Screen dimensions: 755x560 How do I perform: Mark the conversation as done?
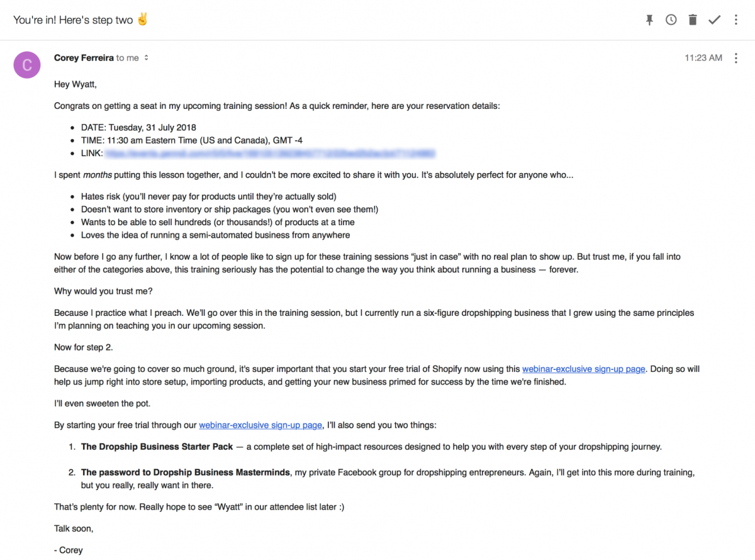click(x=714, y=20)
